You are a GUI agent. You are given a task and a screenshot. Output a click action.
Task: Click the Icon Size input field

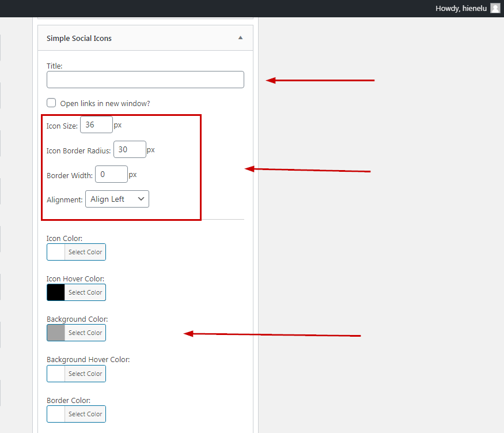96,125
